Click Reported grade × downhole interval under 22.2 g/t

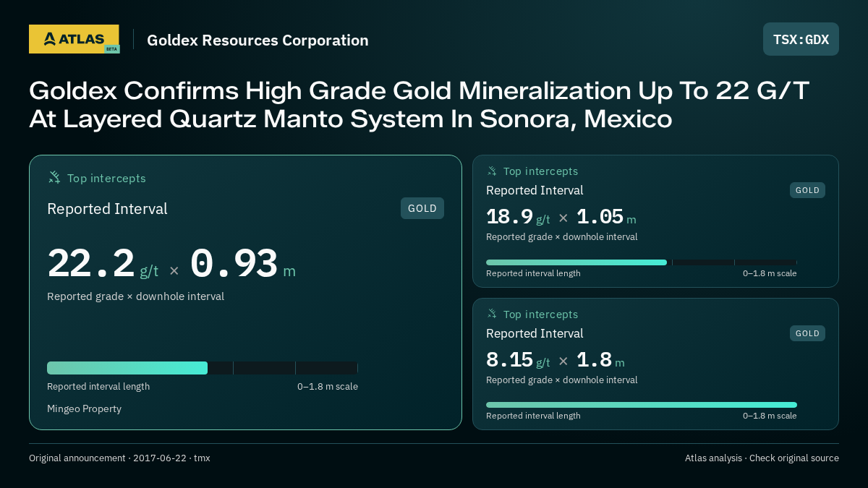point(135,296)
